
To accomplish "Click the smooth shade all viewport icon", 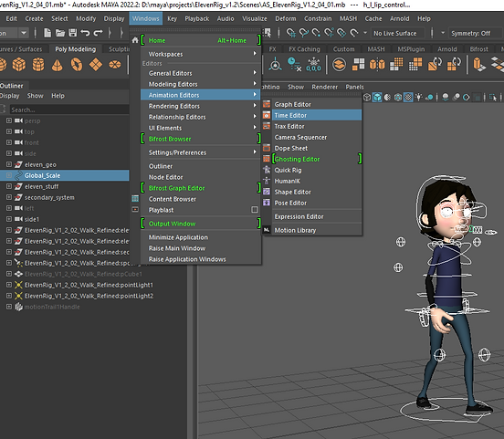I will [377, 97].
